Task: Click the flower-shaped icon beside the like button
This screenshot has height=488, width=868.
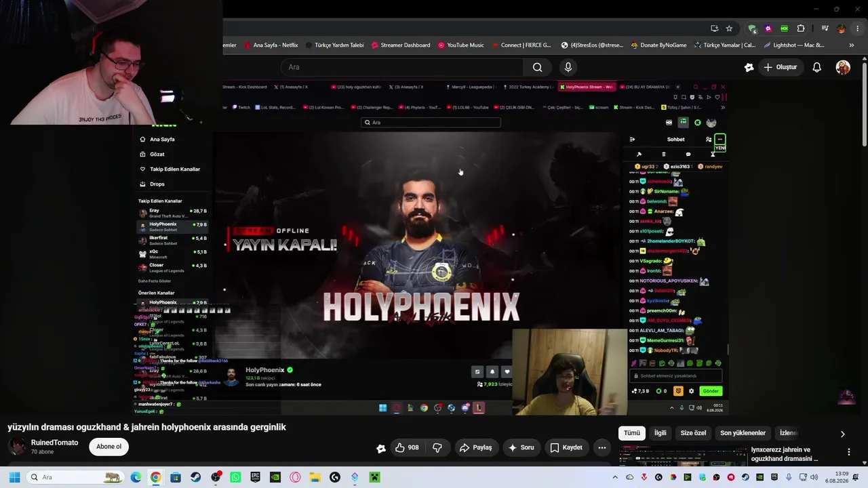Action: click(x=381, y=448)
